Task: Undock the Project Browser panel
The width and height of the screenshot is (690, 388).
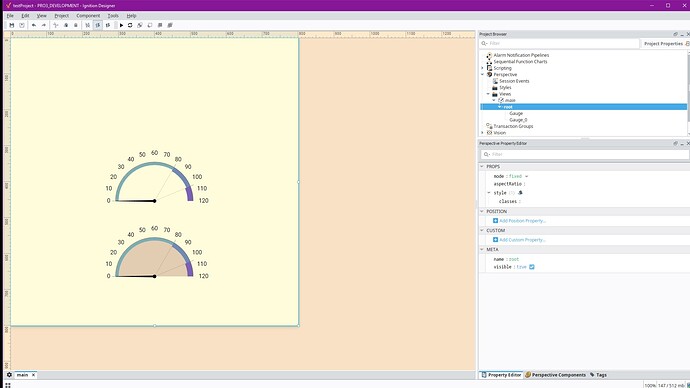Action: [x=675, y=34]
